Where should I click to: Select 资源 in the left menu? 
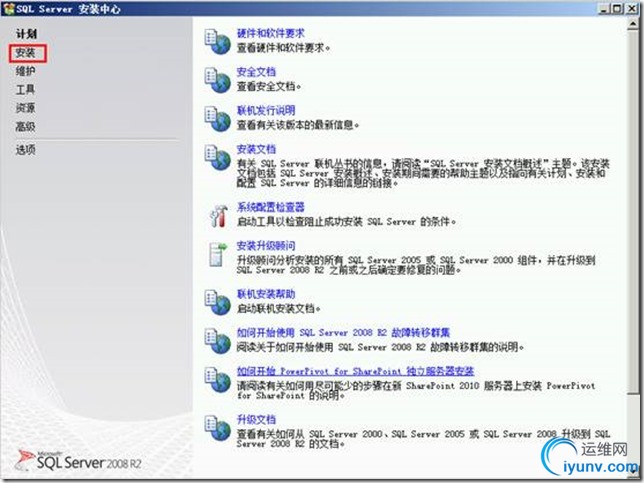coord(25,108)
